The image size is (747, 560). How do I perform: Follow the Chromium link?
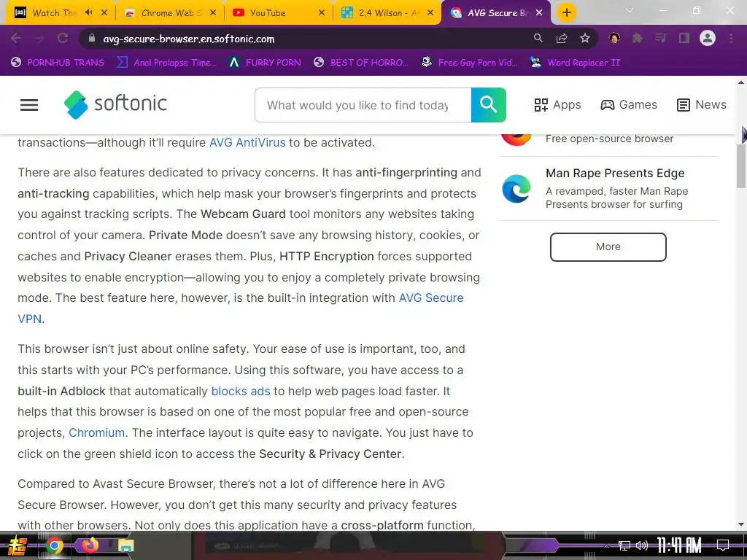[x=97, y=432]
